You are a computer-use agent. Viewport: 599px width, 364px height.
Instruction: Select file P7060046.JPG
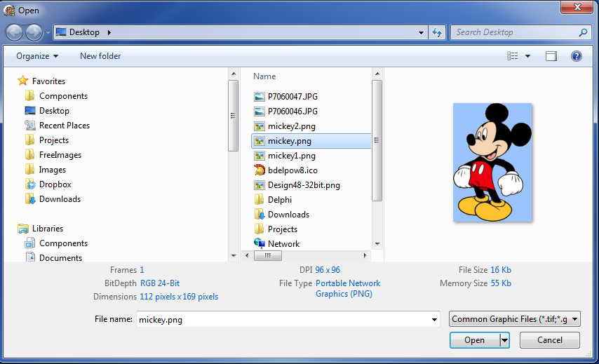(x=285, y=111)
